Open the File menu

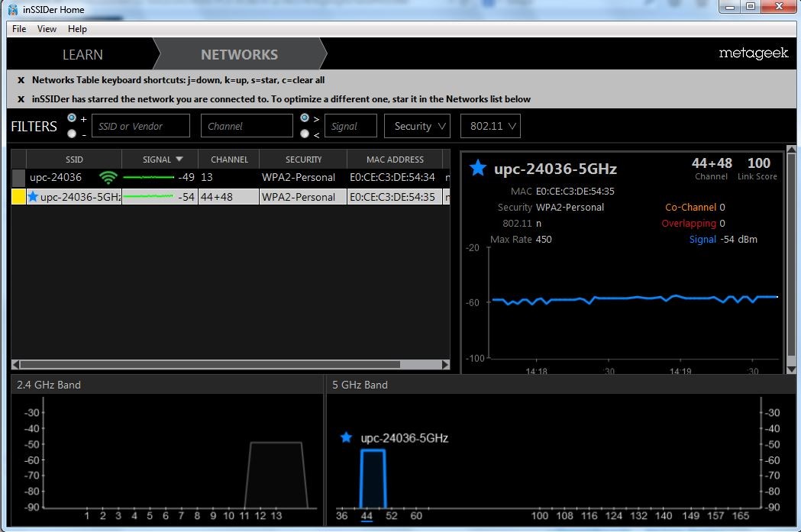click(x=19, y=29)
